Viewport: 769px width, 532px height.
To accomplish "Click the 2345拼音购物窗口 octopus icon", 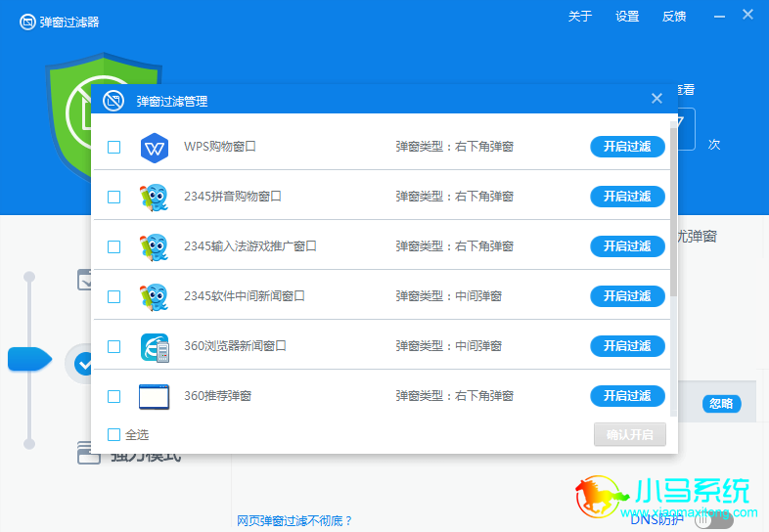I will click(154, 198).
